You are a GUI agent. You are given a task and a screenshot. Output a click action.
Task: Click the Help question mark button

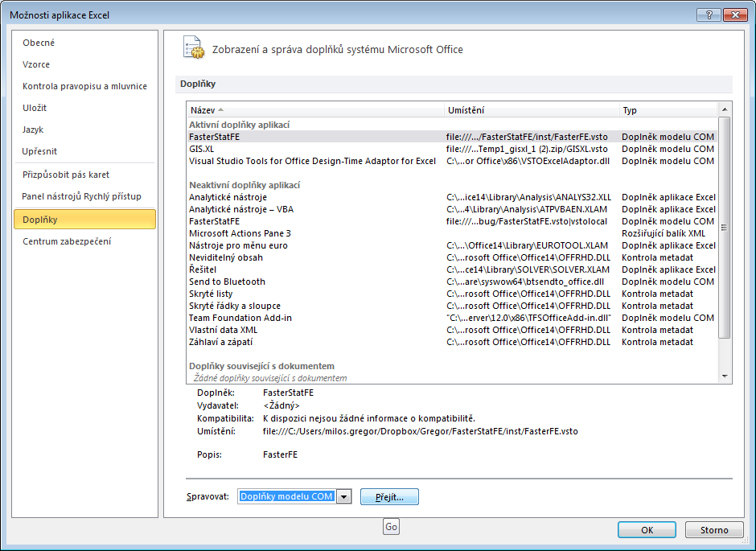709,15
